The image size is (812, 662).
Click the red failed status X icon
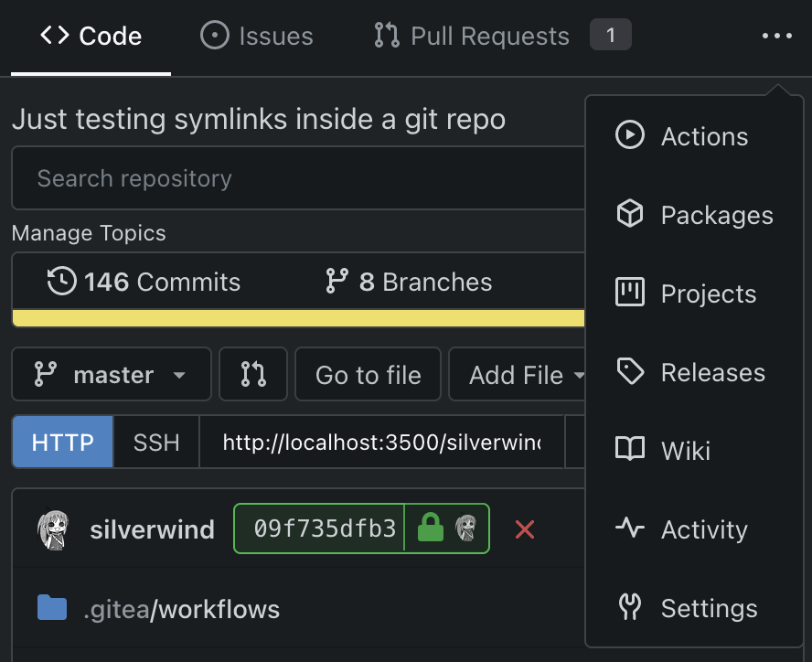[x=524, y=529]
